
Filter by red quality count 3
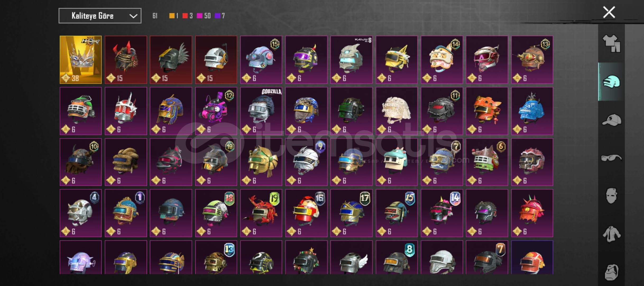coord(188,16)
